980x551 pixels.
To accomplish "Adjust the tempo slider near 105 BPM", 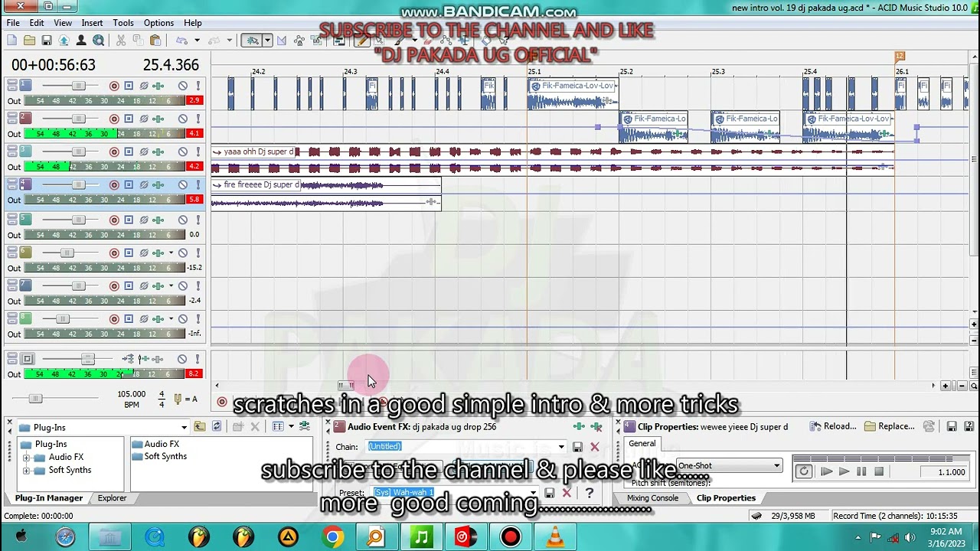I will [34, 399].
